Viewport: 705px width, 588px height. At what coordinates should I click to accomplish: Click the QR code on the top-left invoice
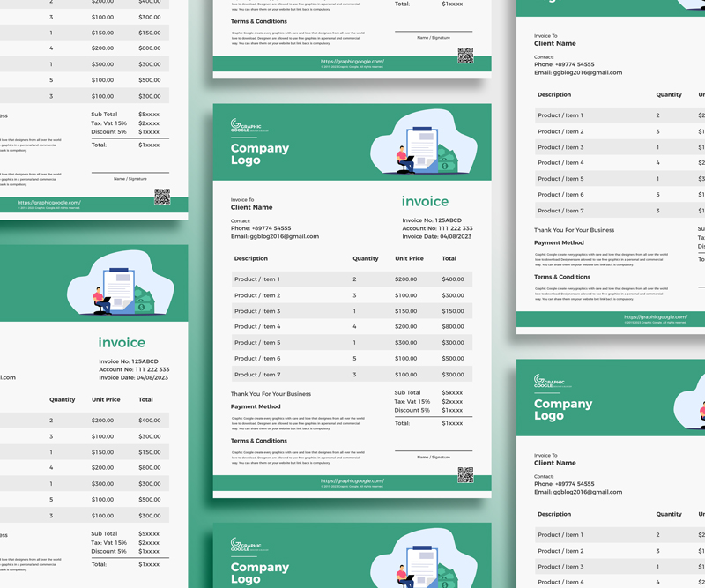162,197
